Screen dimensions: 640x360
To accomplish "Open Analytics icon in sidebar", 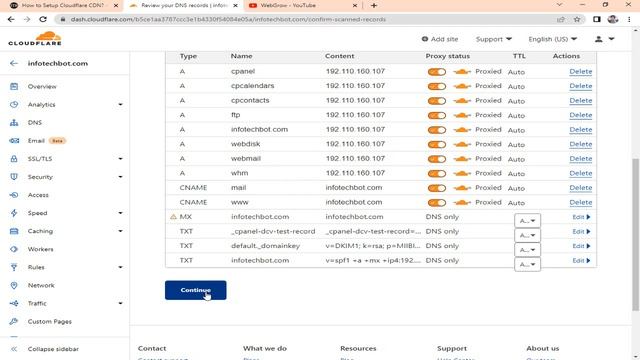I will tap(14, 104).
